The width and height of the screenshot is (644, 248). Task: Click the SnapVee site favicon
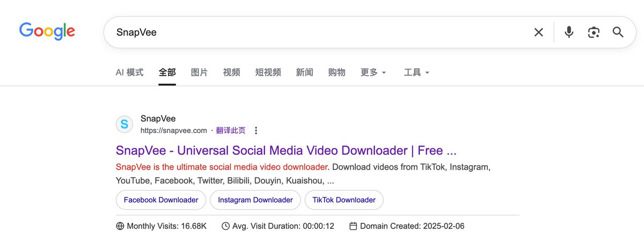(125, 125)
